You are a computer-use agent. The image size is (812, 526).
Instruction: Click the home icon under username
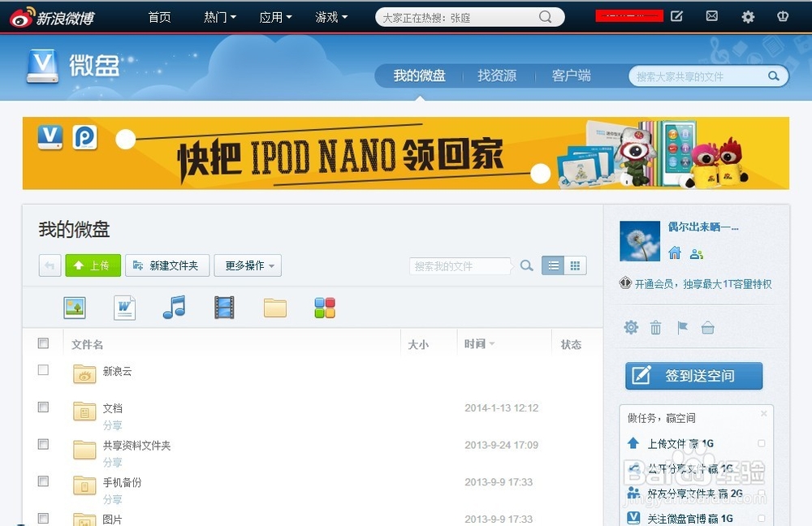(674, 252)
